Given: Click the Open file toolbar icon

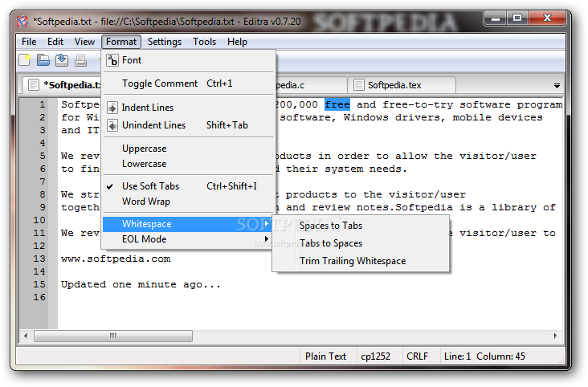Looking at the screenshot, I should click(x=43, y=60).
